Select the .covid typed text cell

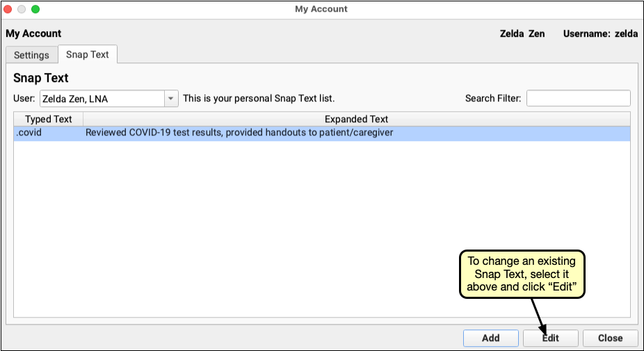coord(48,133)
